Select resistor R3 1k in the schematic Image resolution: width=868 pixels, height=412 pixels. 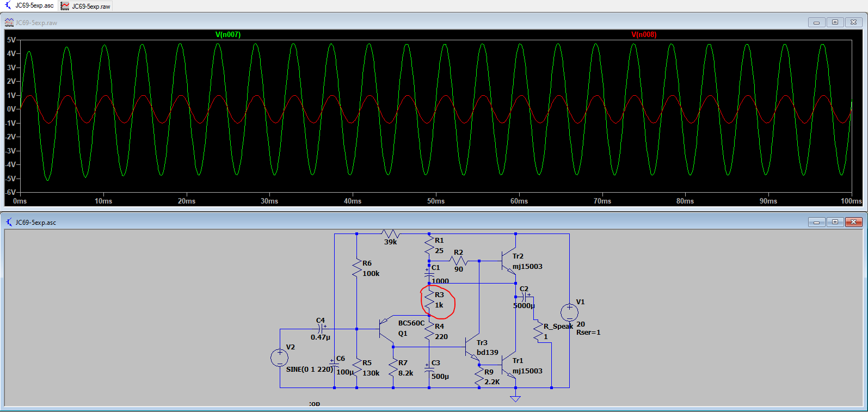pos(429,300)
